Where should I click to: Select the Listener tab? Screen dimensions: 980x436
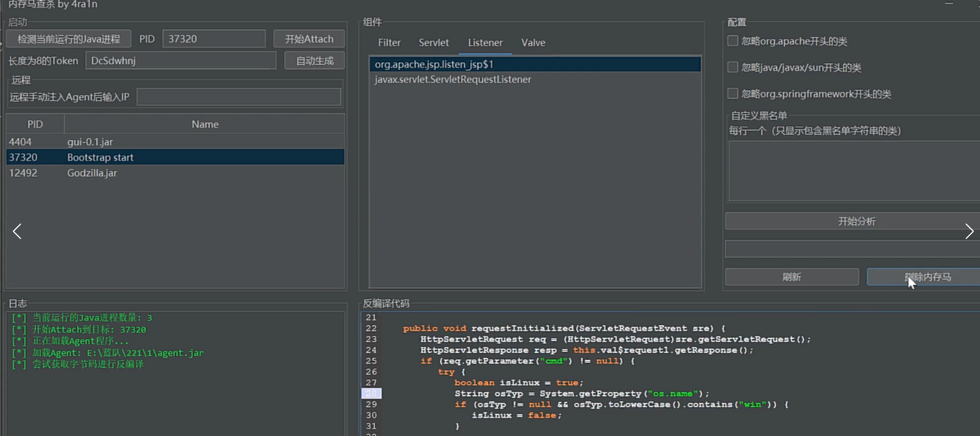pos(485,43)
